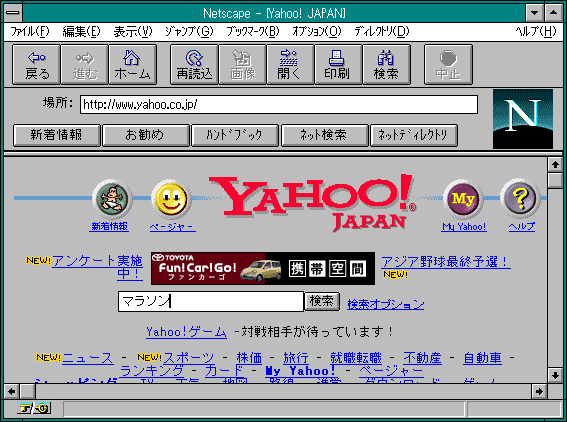
Task: Open the オプション(O) menu
Action: (x=317, y=32)
